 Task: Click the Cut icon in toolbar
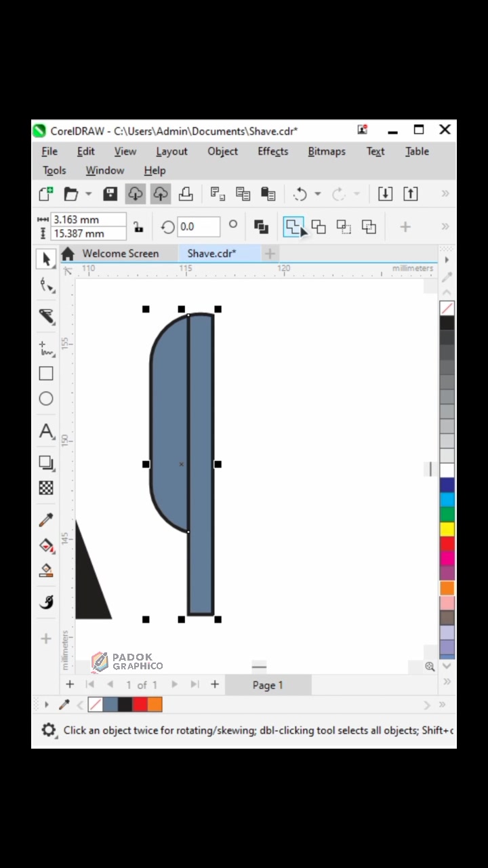tap(218, 194)
